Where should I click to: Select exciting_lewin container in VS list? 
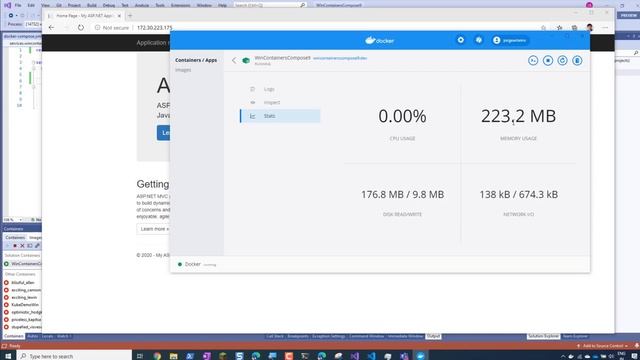23,298
